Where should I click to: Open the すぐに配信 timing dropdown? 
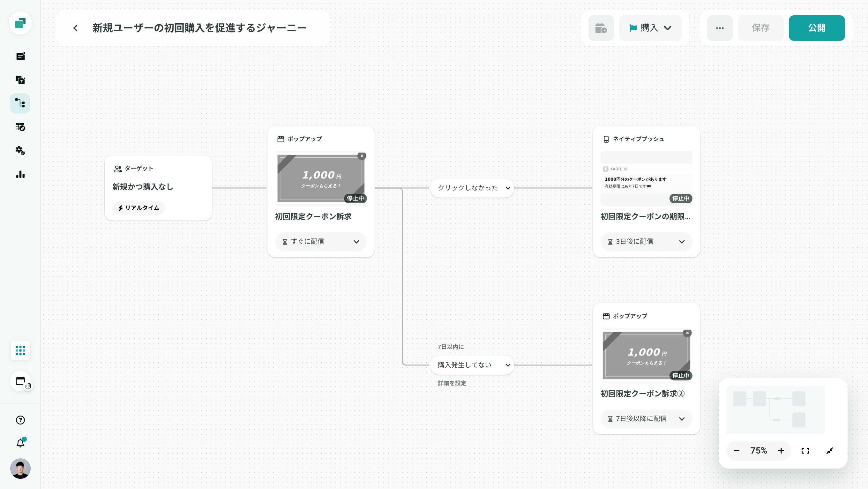click(320, 242)
